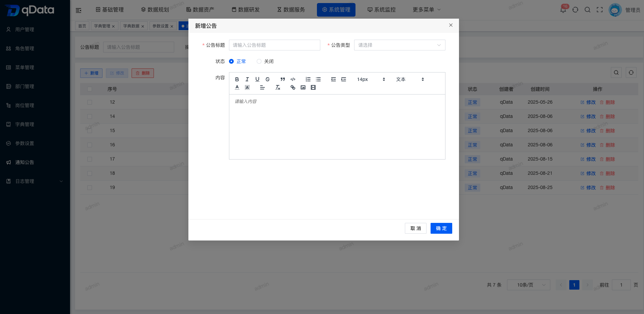Expand the 更多菜单 dropdown

tap(427, 10)
